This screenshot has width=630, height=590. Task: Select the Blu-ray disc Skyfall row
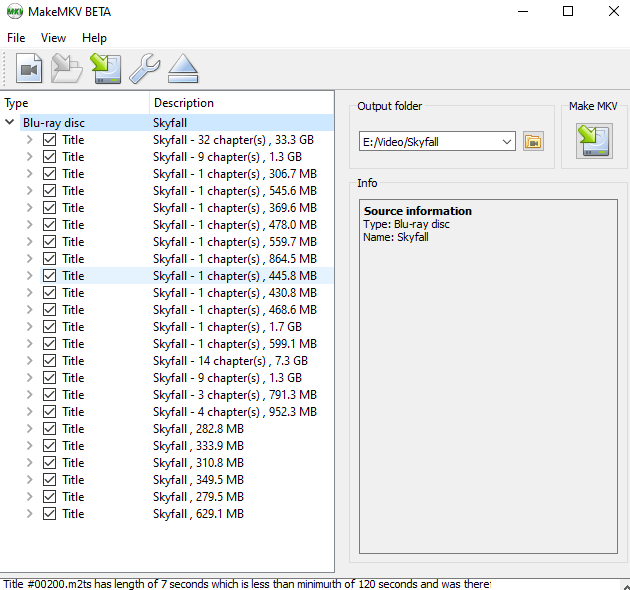coord(177,123)
